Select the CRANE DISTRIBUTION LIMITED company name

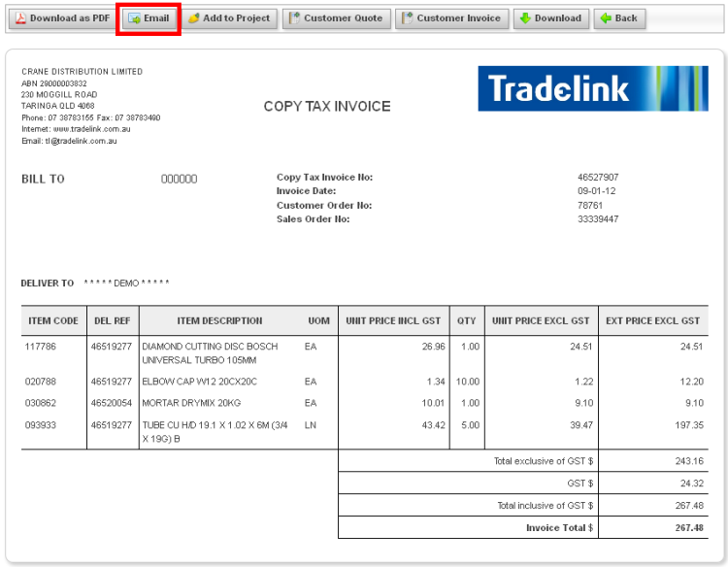tap(82, 72)
